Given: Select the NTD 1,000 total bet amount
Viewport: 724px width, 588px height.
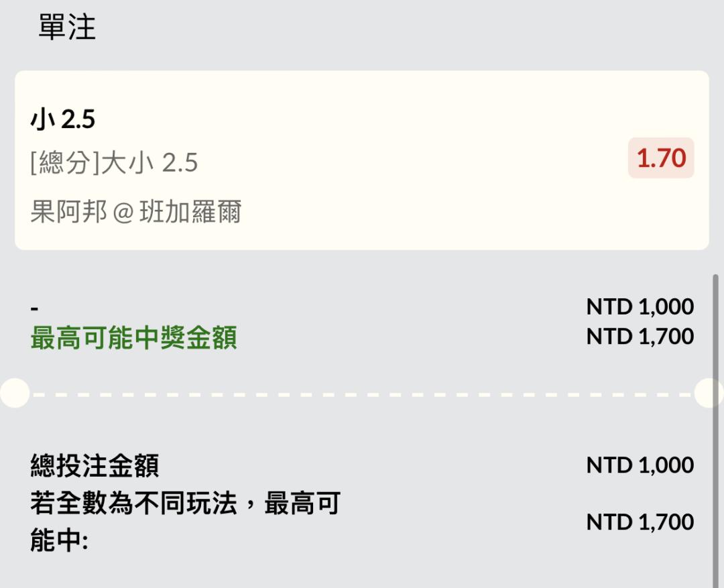Looking at the screenshot, I should (x=640, y=465).
